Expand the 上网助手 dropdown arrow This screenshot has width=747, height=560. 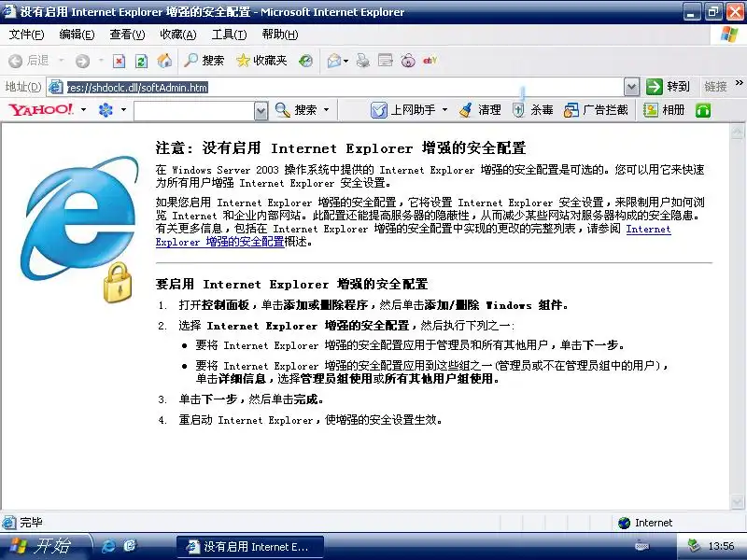(x=444, y=110)
